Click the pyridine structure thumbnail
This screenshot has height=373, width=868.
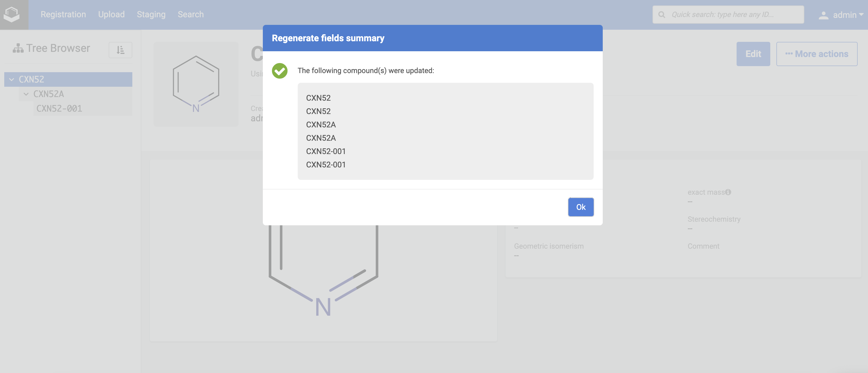(x=196, y=84)
